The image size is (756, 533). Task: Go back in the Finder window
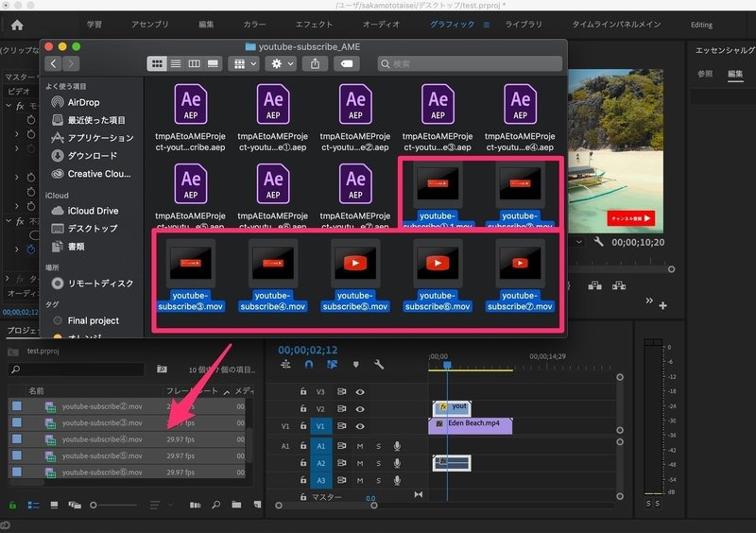(x=54, y=63)
